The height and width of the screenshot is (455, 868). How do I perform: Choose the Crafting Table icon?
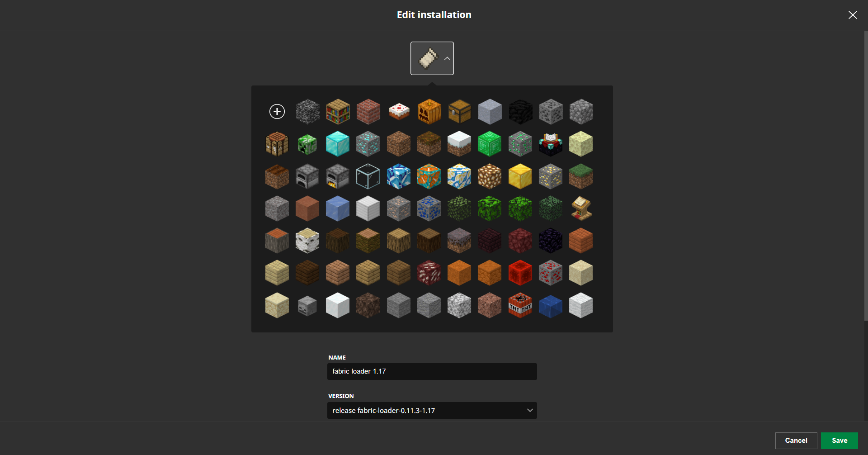point(277,144)
